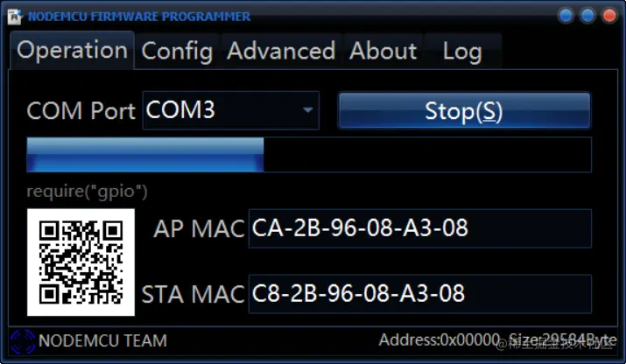View the Log tab
This screenshot has height=364, width=626.
[462, 52]
